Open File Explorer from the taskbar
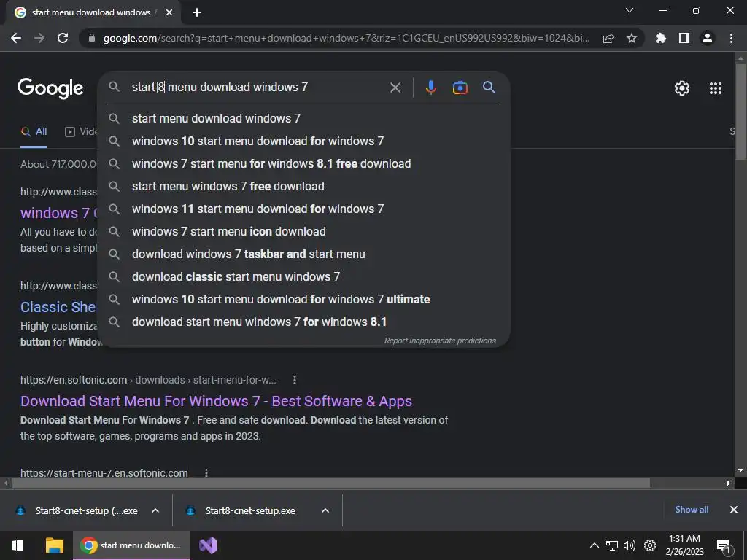This screenshot has width=747, height=560. (x=54, y=545)
